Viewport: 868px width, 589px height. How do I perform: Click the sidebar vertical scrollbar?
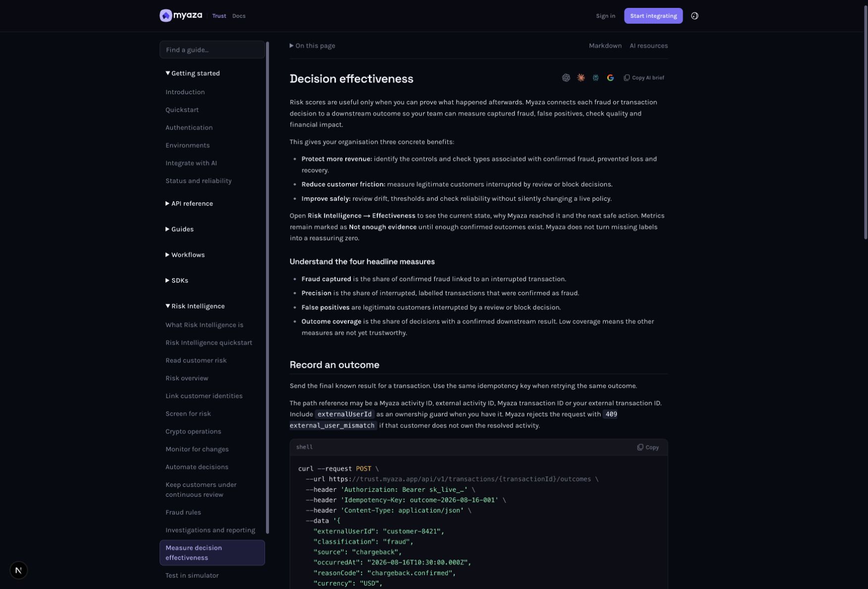(x=268, y=288)
